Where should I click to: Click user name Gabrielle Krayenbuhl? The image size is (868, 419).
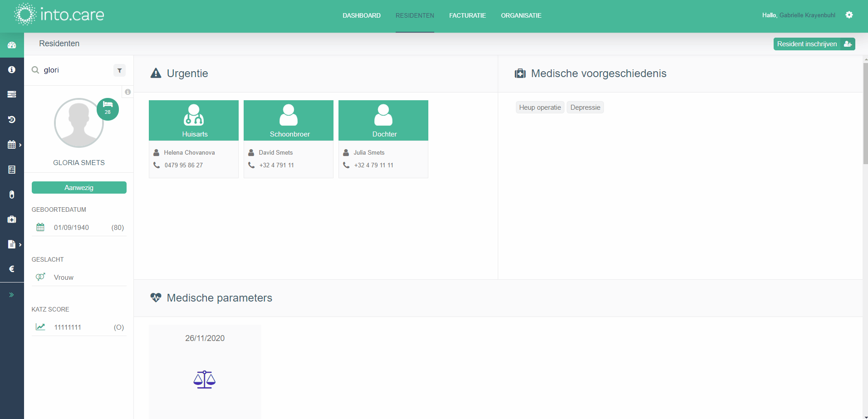[x=807, y=15]
